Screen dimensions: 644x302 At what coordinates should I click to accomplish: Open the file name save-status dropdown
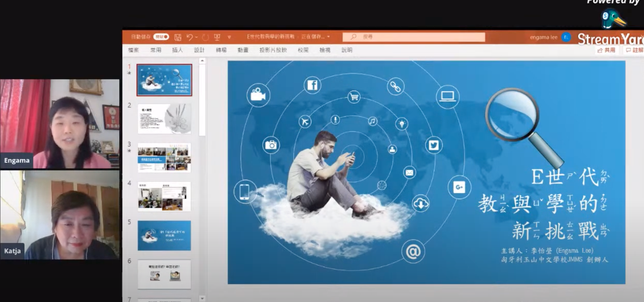pyautogui.click(x=328, y=37)
